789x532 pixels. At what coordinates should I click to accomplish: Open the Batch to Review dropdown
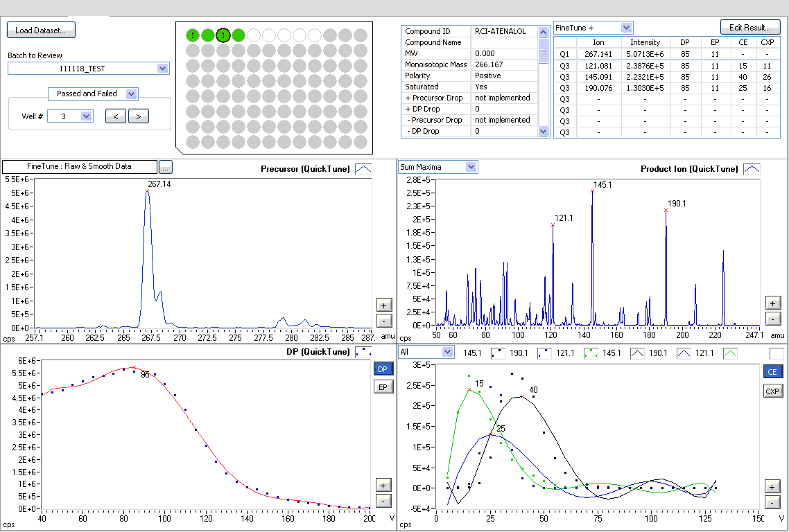click(162, 69)
